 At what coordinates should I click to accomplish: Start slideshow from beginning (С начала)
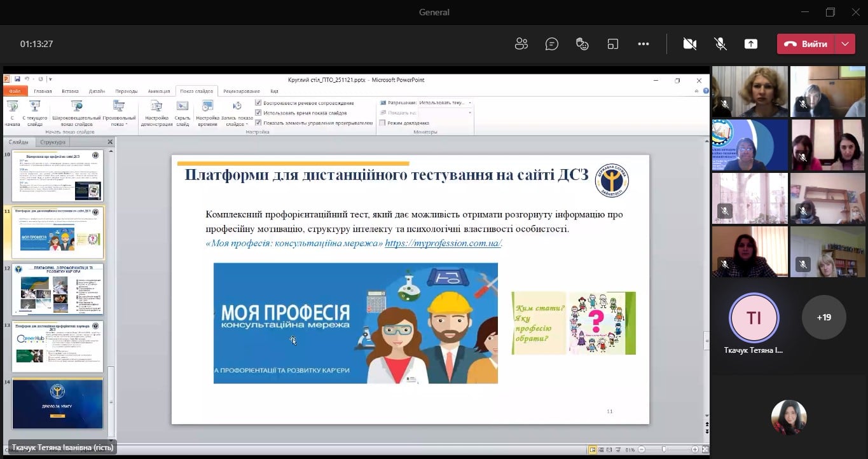[x=12, y=113]
